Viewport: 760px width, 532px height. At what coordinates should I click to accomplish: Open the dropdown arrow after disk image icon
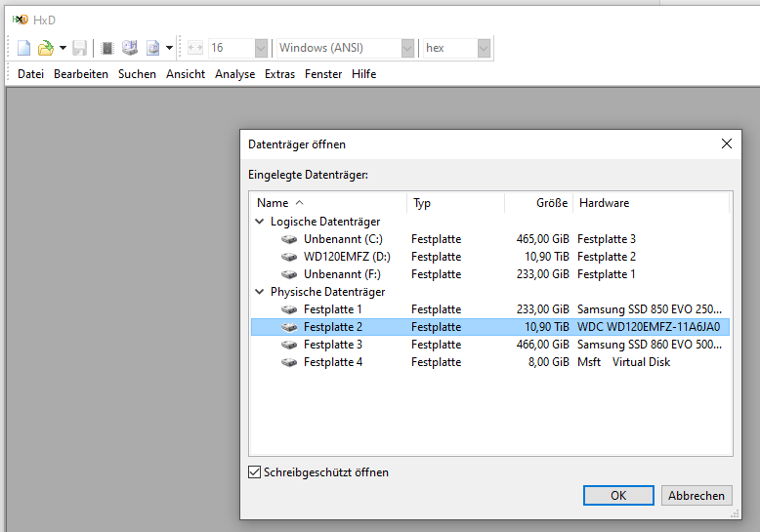[169, 48]
